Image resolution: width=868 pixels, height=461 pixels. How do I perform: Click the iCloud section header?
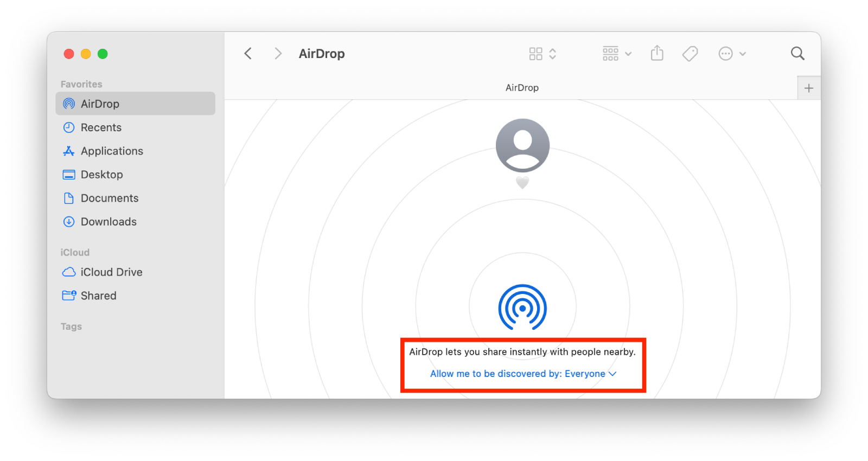pos(75,252)
